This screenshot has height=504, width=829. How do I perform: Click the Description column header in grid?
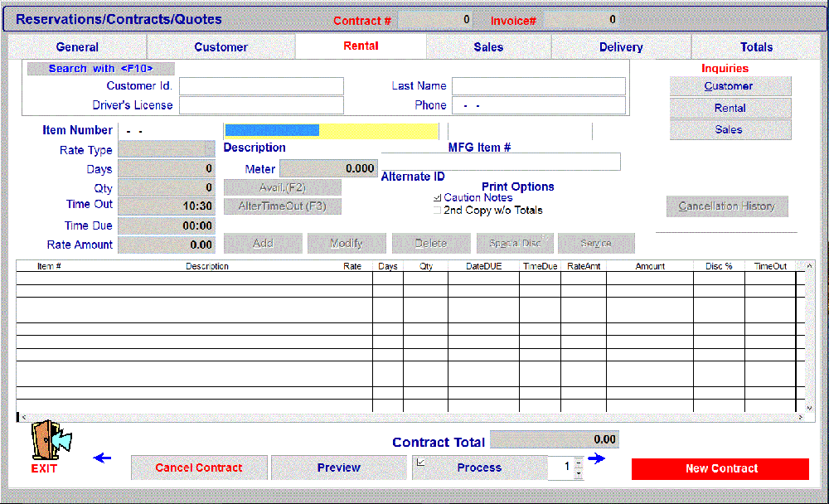pyautogui.click(x=207, y=267)
